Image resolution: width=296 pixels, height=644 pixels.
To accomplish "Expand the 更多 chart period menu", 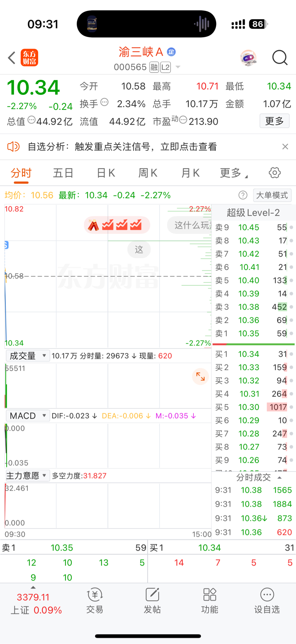I will 234,173.
